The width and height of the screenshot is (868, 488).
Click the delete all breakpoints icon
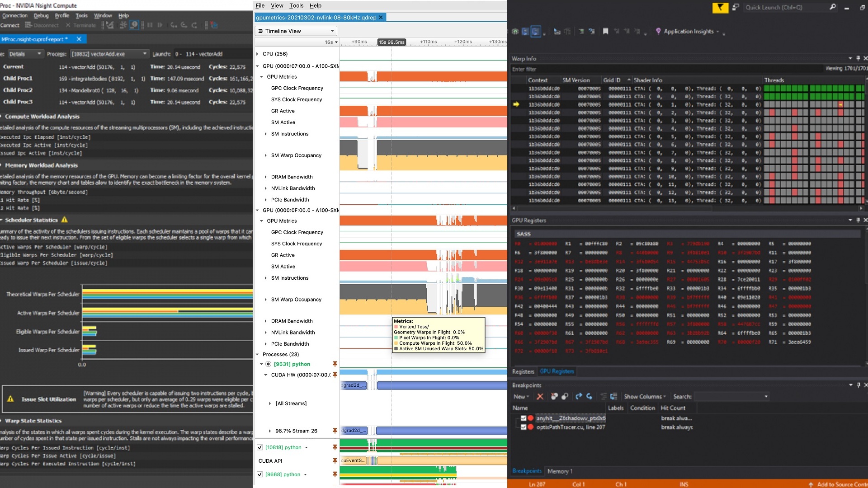pos(554,396)
